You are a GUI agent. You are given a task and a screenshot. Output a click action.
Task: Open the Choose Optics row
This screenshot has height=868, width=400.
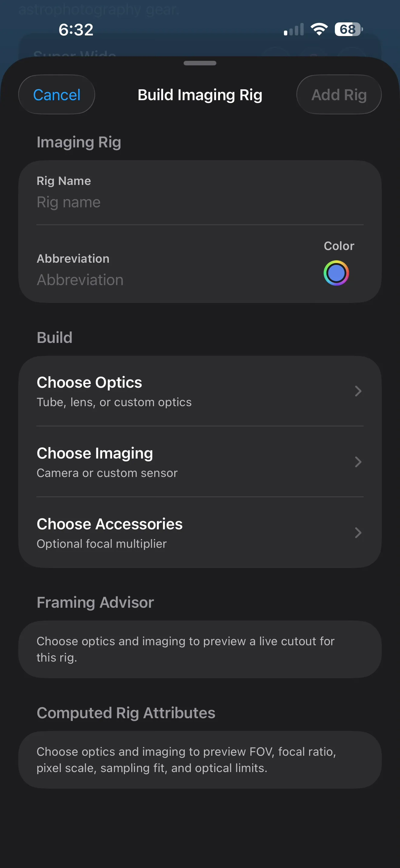coord(200,391)
